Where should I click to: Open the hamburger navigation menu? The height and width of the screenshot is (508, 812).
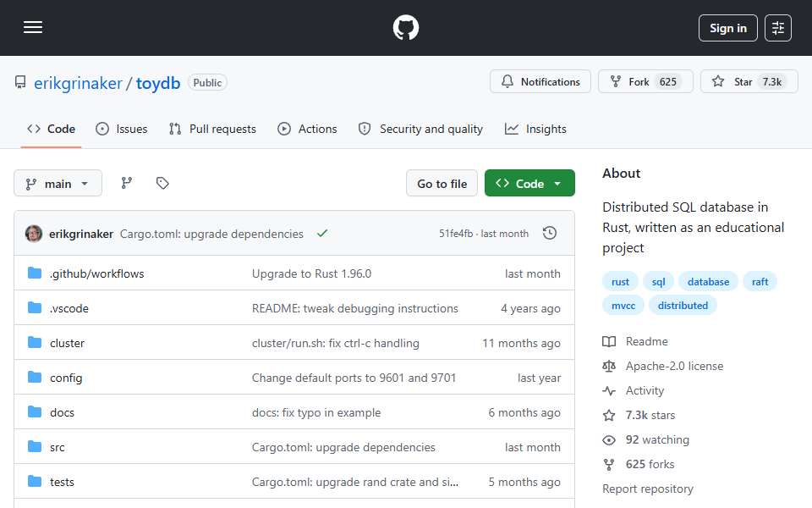coord(33,27)
